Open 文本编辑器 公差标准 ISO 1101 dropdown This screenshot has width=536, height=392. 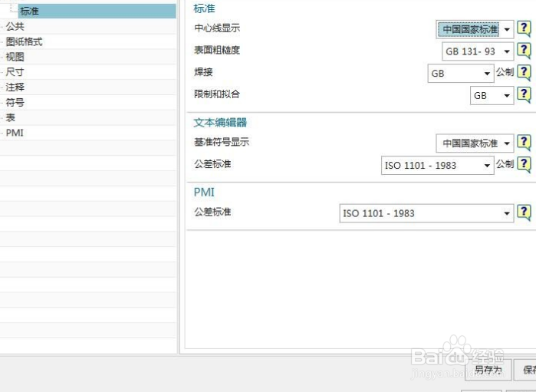[x=437, y=165]
